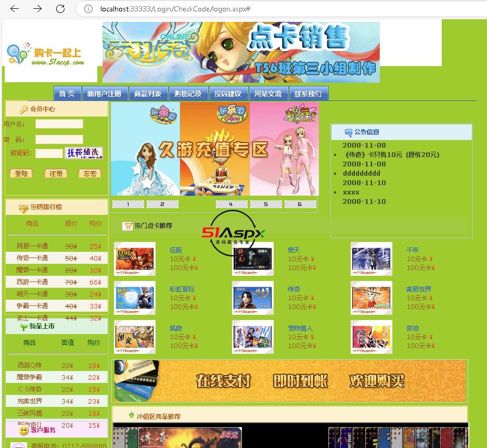Select 传奇一卡通 in hot sales ranking
The image size is (487, 448).
(x=32, y=258)
